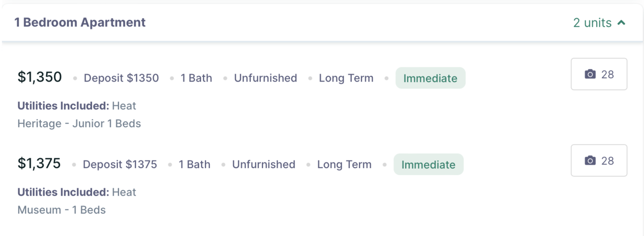Select the $1,375 price
Screen dimensions: 644x236
point(39,164)
